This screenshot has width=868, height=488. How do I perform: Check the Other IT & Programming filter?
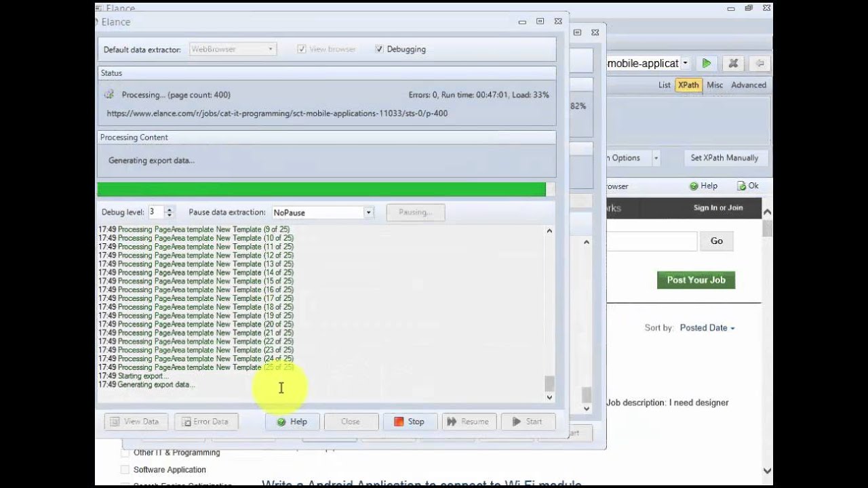click(125, 453)
